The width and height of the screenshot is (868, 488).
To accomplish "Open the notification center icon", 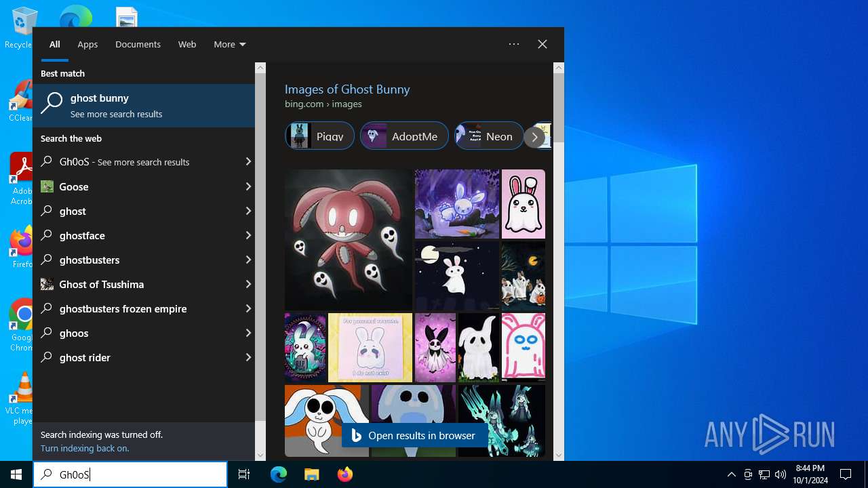I will coord(846,474).
